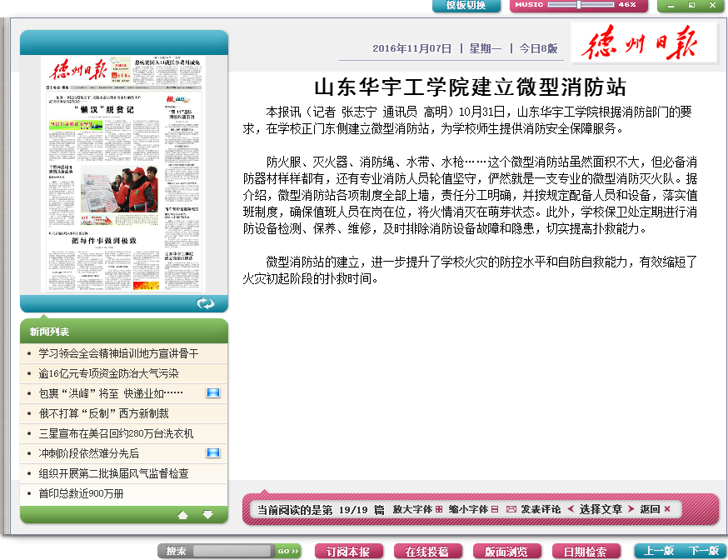Click the picture icon beside 冲刺阶段依然难分先后

(213, 452)
